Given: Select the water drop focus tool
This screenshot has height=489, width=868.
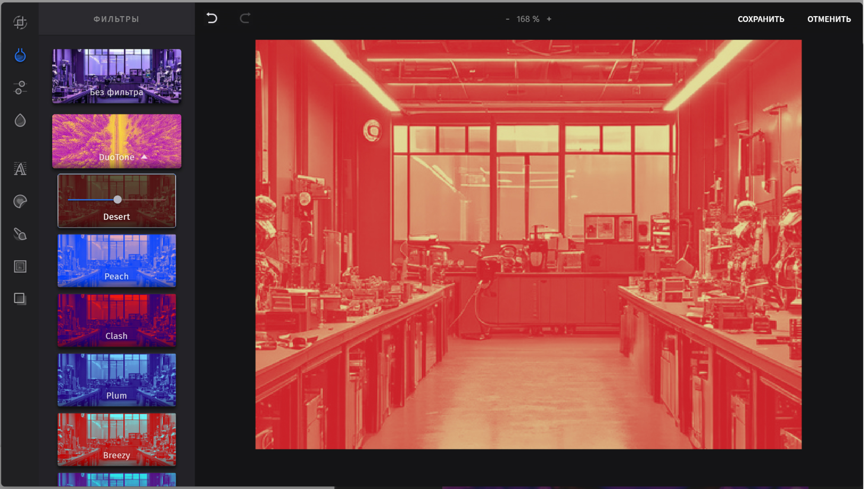Looking at the screenshot, I should click(20, 120).
